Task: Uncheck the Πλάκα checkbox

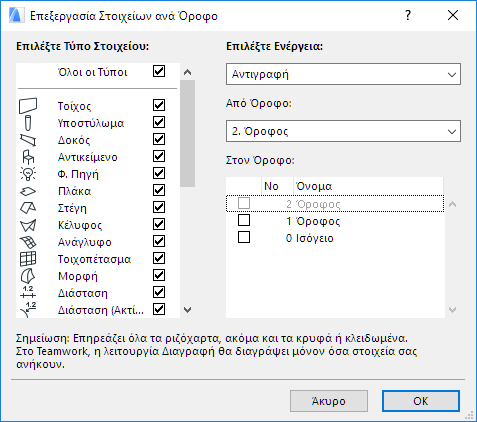Action: [x=159, y=190]
